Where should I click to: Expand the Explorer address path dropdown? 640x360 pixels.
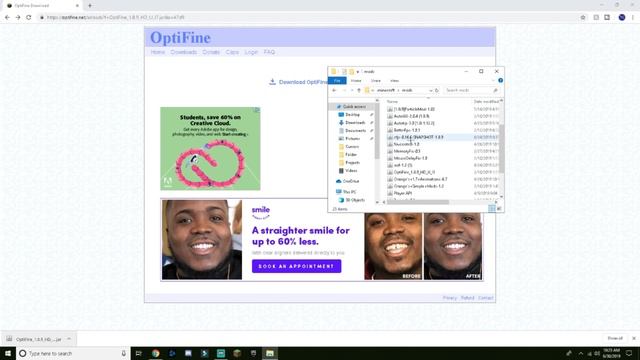tap(430, 90)
